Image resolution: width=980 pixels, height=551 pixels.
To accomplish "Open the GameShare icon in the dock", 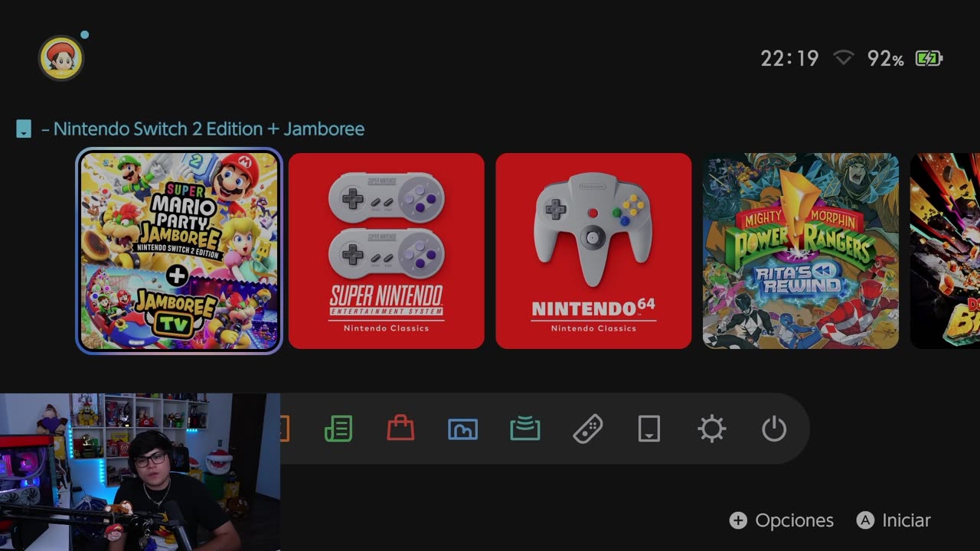I will coord(525,429).
